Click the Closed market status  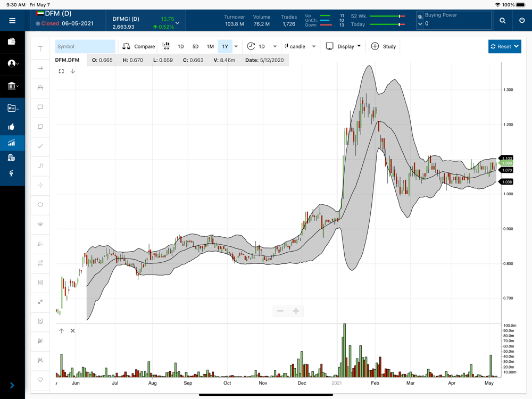(x=50, y=23)
